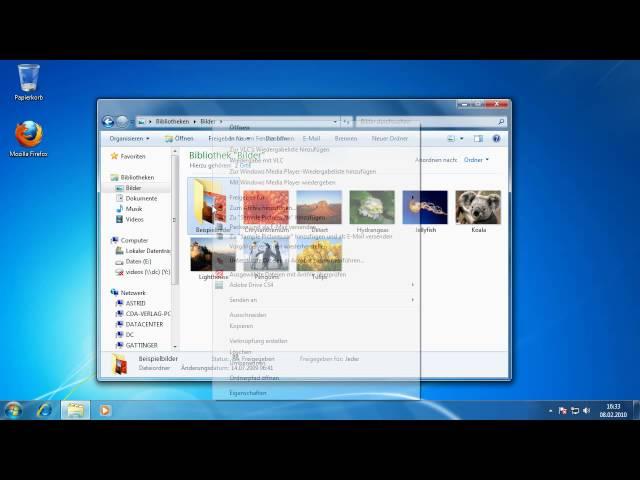Toggle the preview pane button
Screen dimensions: 640x480
[x=478, y=139]
